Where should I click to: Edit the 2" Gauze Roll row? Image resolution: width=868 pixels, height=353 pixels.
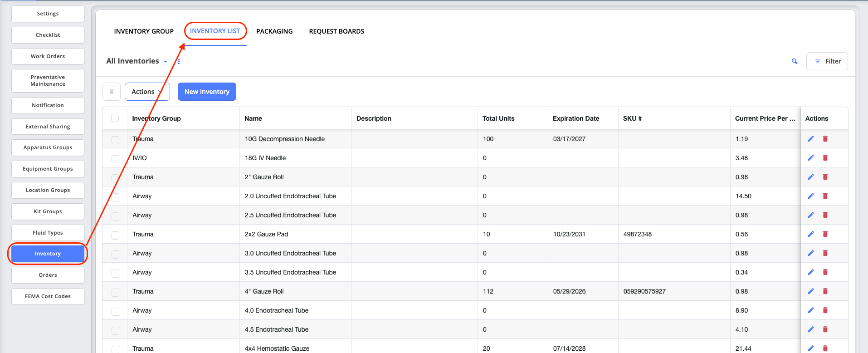click(x=811, y=177)
